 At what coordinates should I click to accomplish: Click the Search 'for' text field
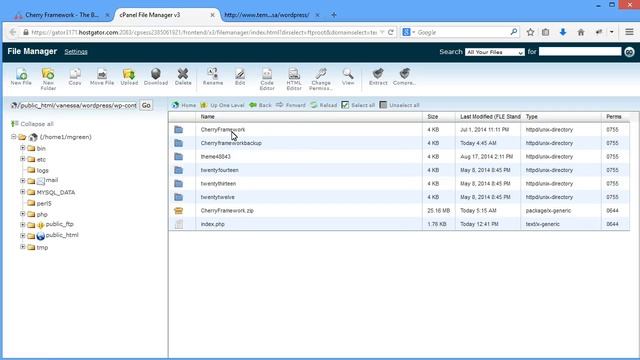point(580,51)
